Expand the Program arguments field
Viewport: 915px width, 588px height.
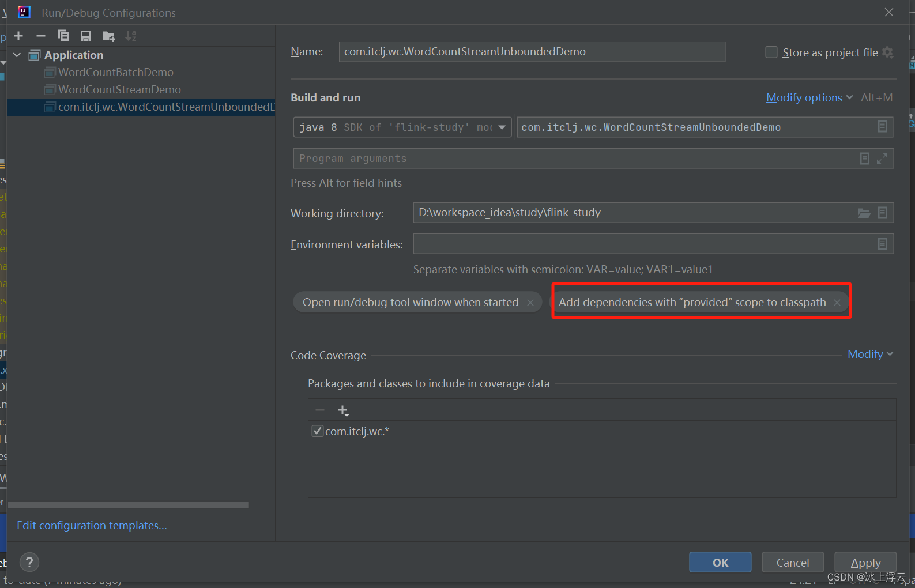(882, 159)
